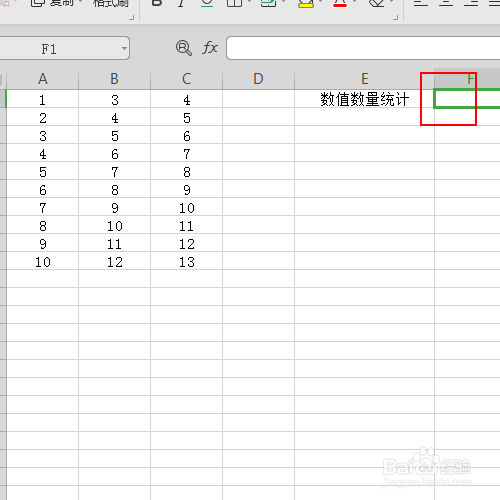The image size is (500, 500).
Task: Select column B cell with value 3
Action: [114, 100]
